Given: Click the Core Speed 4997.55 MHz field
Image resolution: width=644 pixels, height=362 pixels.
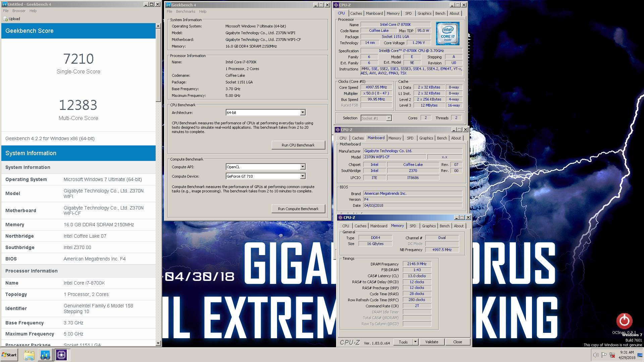Looking at the screenshot, I should 376,87.
